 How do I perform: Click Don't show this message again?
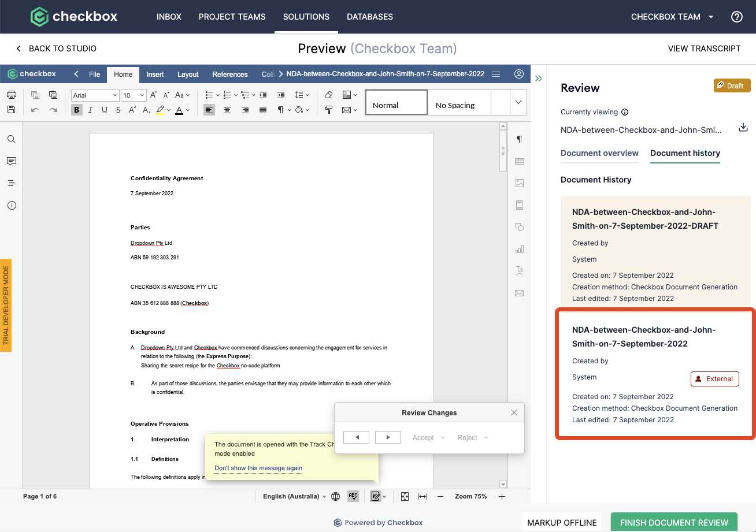[x=258, y=468]
